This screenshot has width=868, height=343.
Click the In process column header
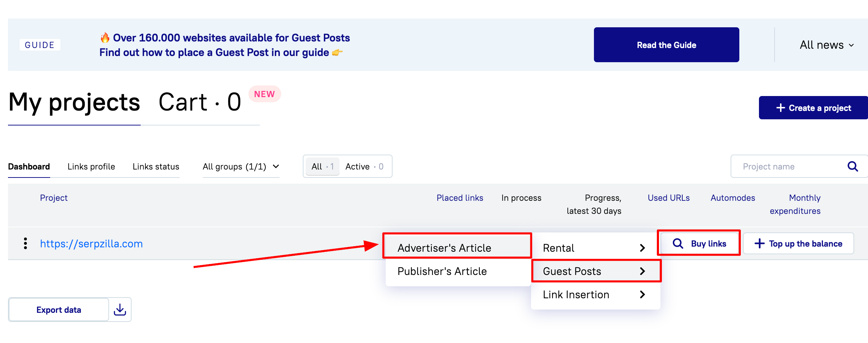point(521,198)
